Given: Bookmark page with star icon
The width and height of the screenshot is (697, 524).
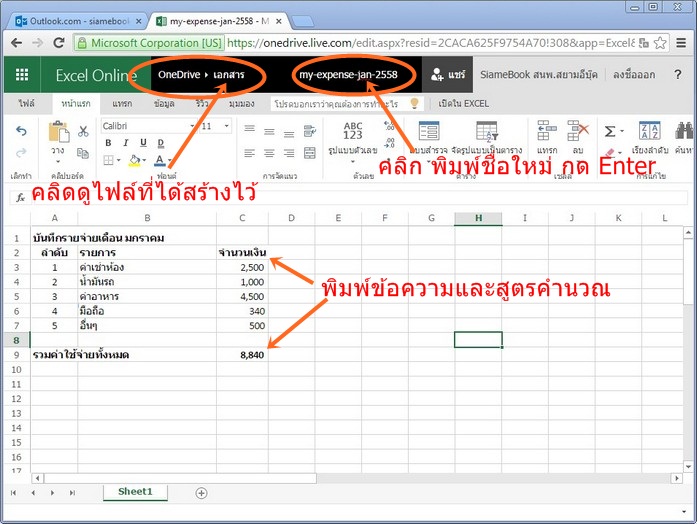Looking at the screenshot, I should 660,43.
